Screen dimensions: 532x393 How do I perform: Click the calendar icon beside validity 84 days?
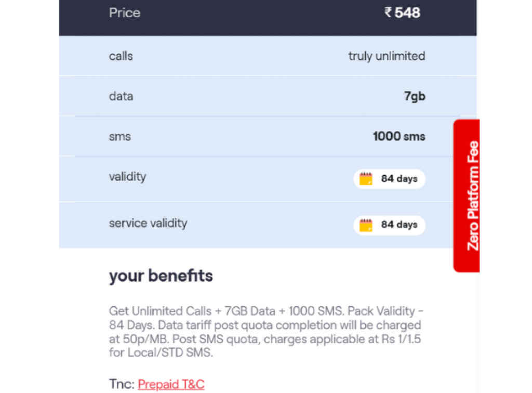pos(365,178)
